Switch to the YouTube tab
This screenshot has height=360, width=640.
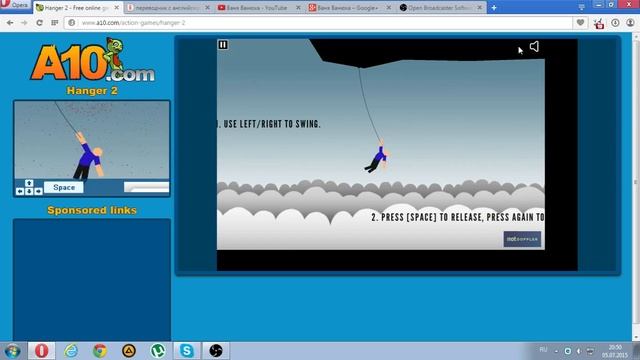[x=259, y=8]
